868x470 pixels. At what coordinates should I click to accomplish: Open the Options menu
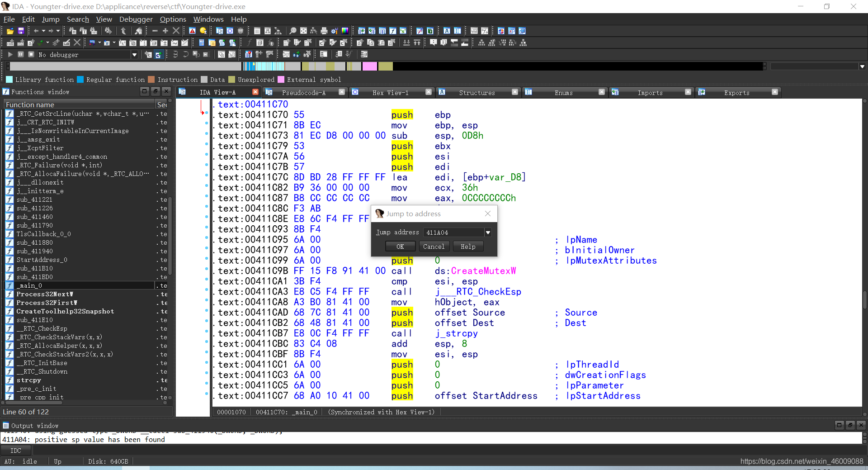coord(173,19)
